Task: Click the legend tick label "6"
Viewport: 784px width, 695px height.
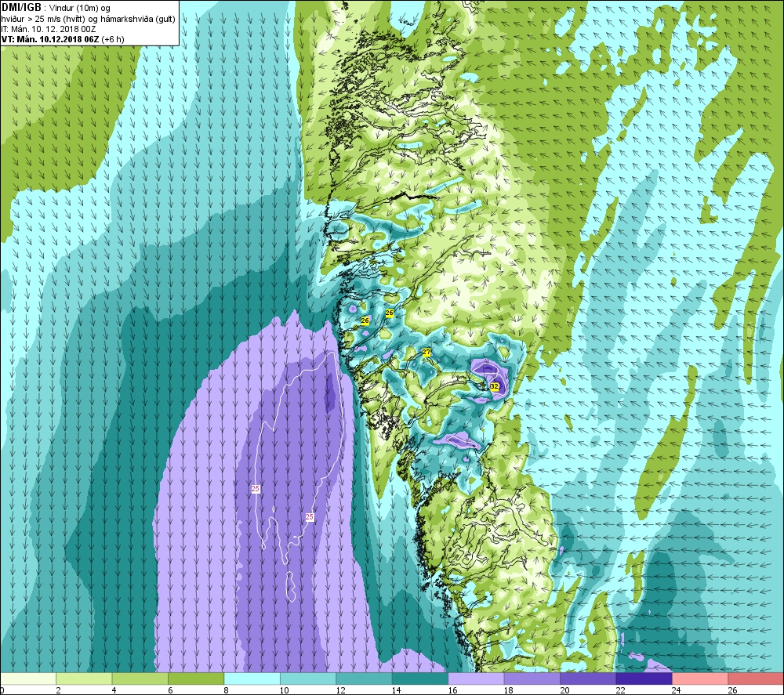Action: point(170,690)
